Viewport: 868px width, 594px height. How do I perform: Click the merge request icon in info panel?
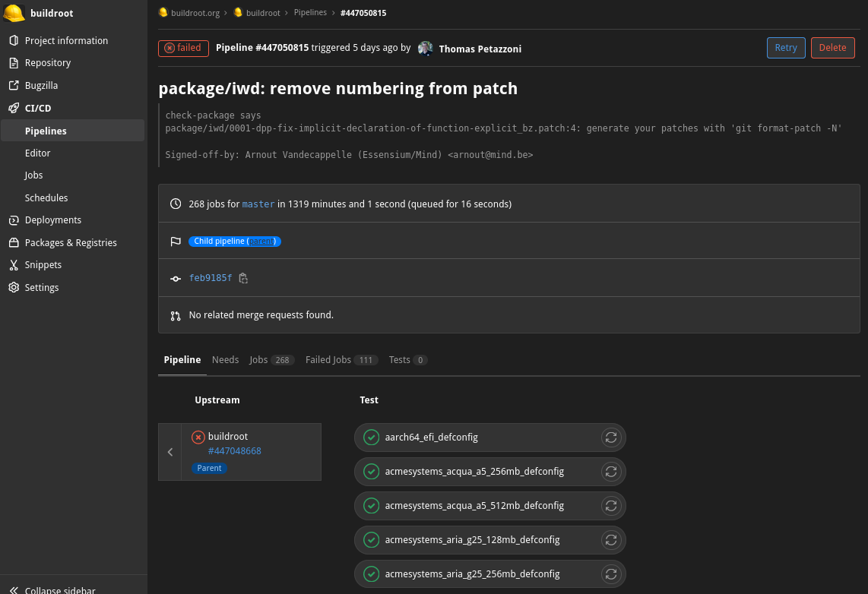(176, 316)
